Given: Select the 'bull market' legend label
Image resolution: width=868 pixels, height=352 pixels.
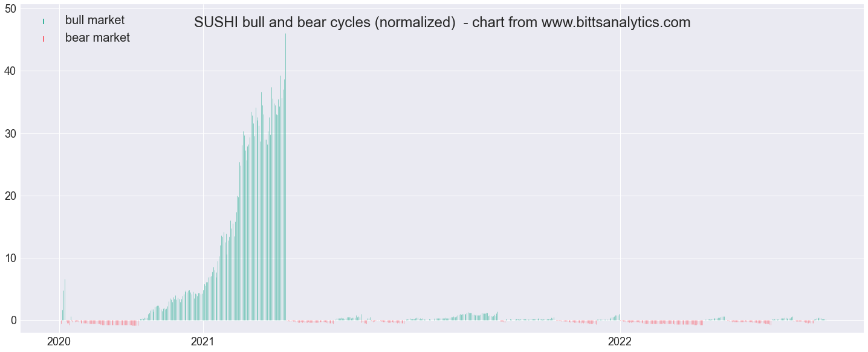Looking at the screenshot, I should point(95,21).
